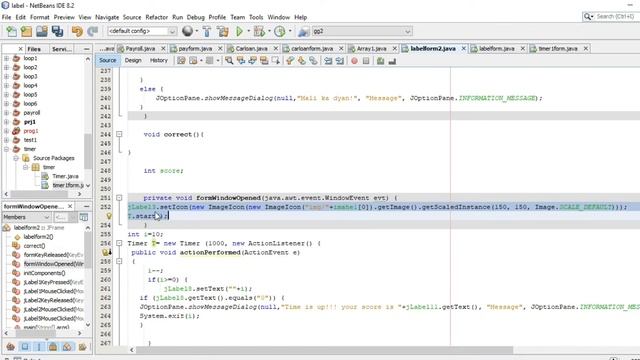Click the Search (Ctrl+I) input field
The width and height of the screenshot is (640, 360).
[x=616, y=16]
